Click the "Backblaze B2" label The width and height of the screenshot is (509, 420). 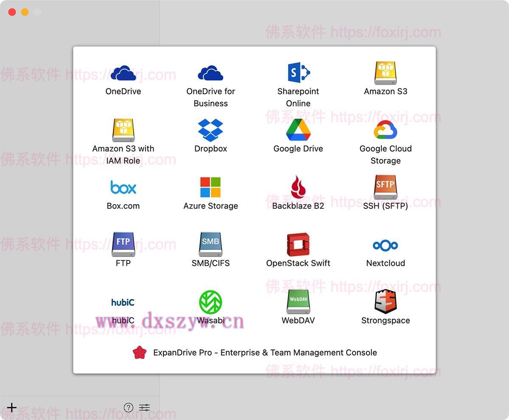(x=298, y=206)
